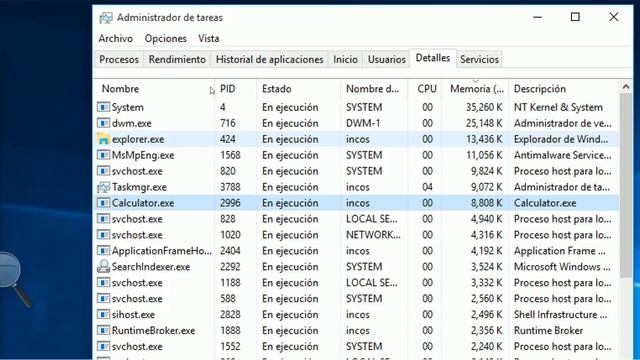640x360 pixels.
Task: Click the NETWORK... user name cell
Action: point(373,235)
